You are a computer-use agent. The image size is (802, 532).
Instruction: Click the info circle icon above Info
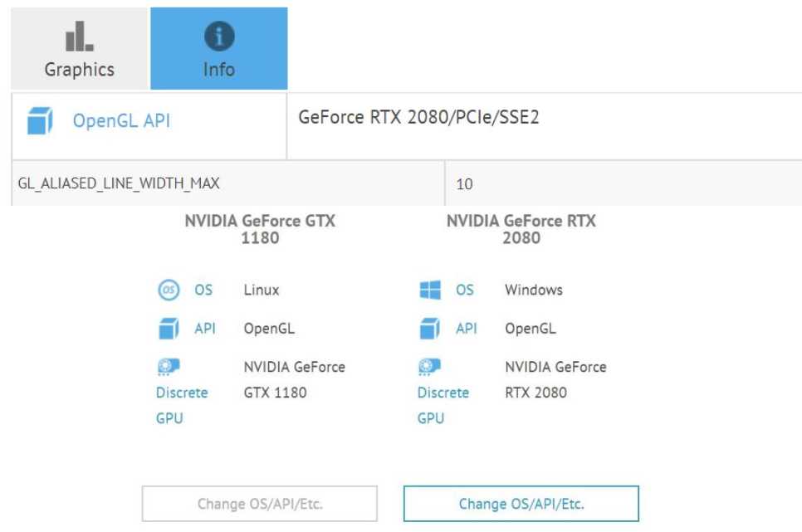click(x=219, y=37)
